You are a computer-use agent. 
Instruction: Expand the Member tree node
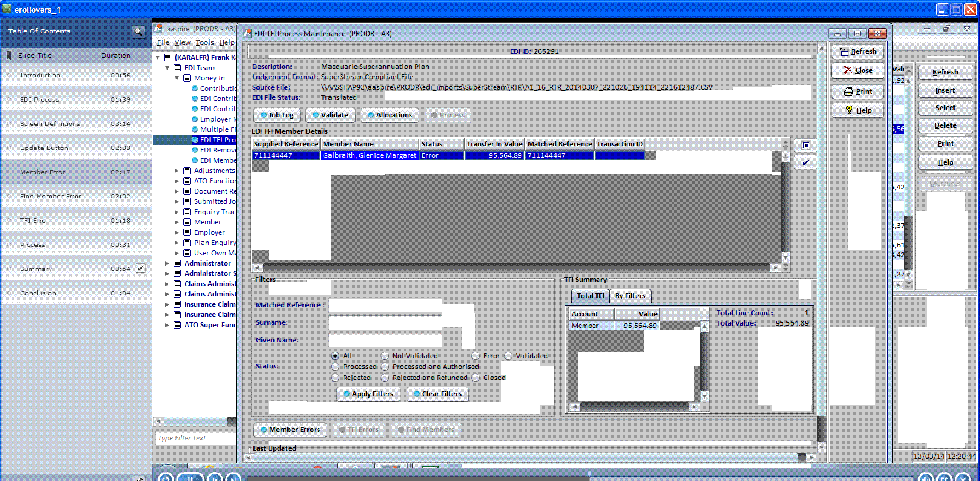177,222
